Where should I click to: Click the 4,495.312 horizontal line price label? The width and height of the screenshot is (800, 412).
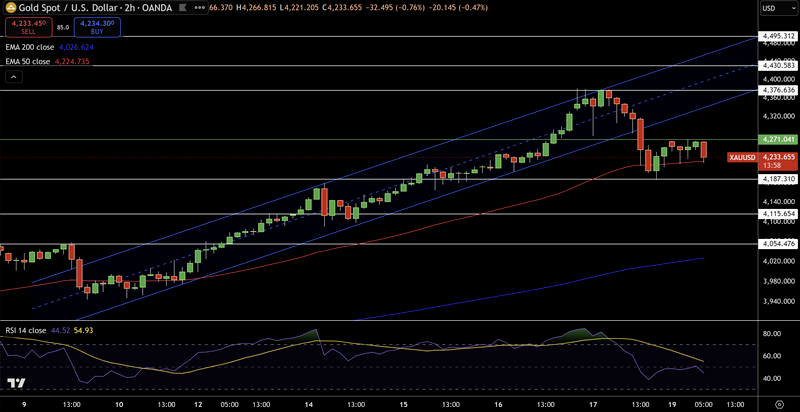coord(776,36)
